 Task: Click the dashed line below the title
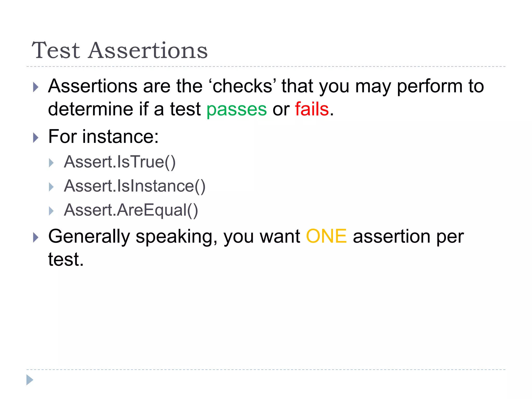click(266, 67)
